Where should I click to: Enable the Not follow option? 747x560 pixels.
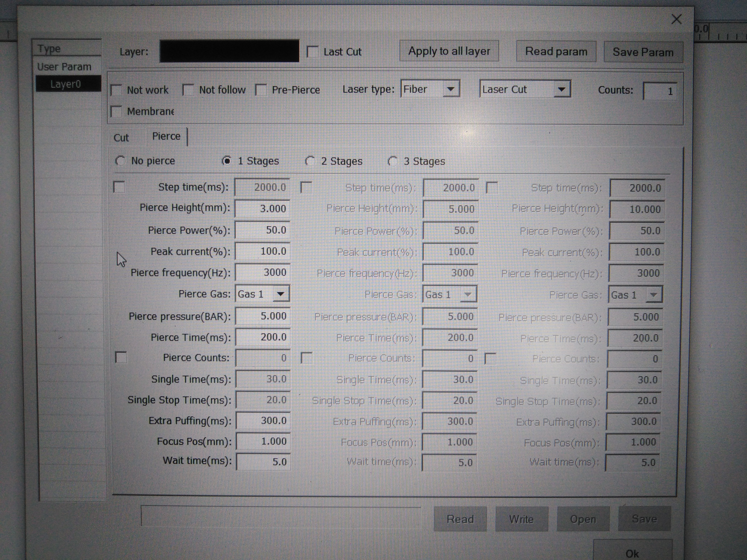point(188,90)
